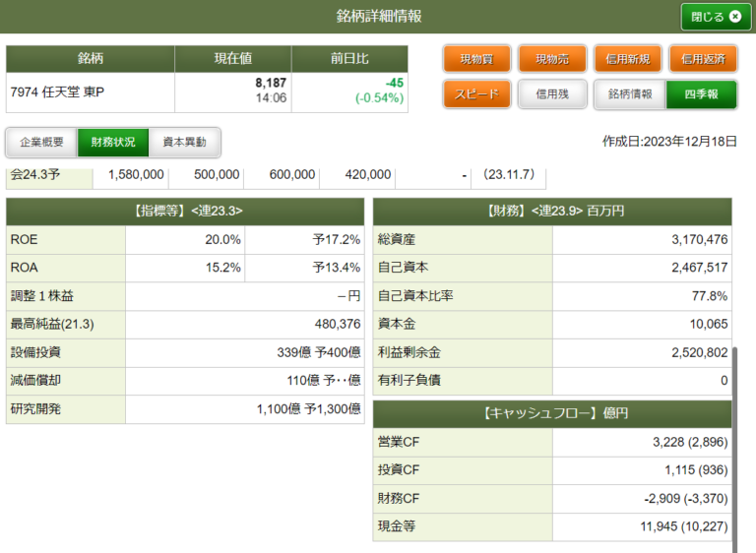756x553 pixels.
Task: Open the 企業概要 tab
Action: tap(42, 143)
